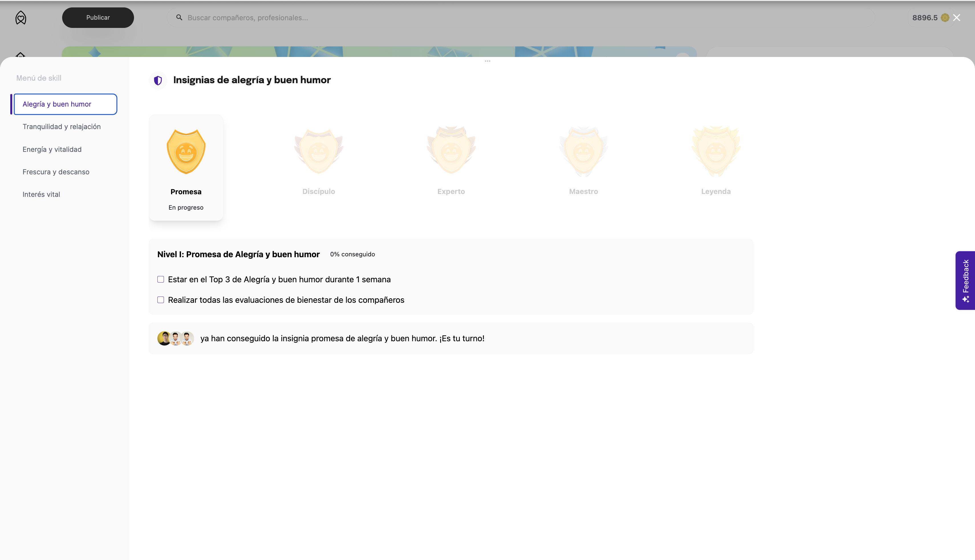This screenshot has width=975, height=560.
Task: Click the En progreso status text
Action: point(186,207)
